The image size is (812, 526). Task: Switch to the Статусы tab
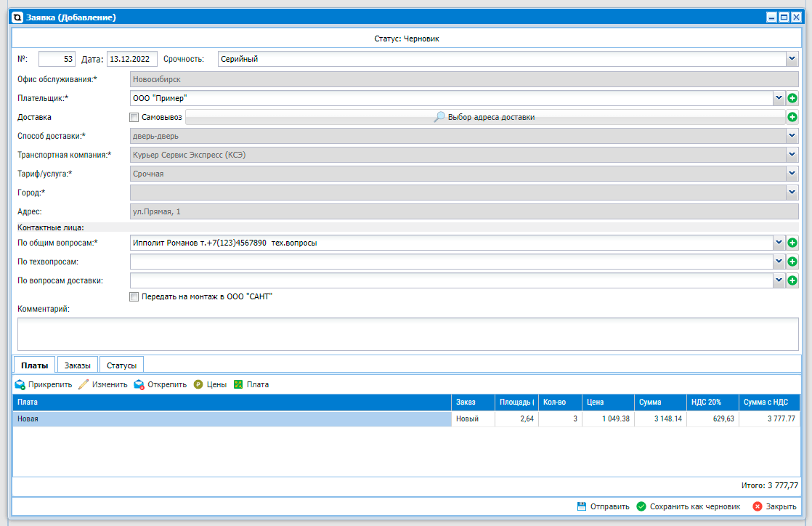(x=121, y=365)
